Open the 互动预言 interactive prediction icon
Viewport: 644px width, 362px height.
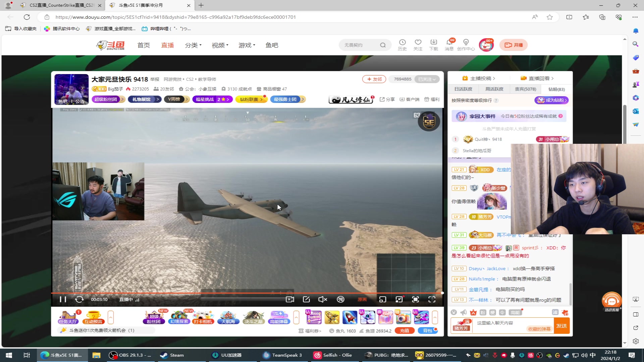pyautogui.click(x=94, y=317)
